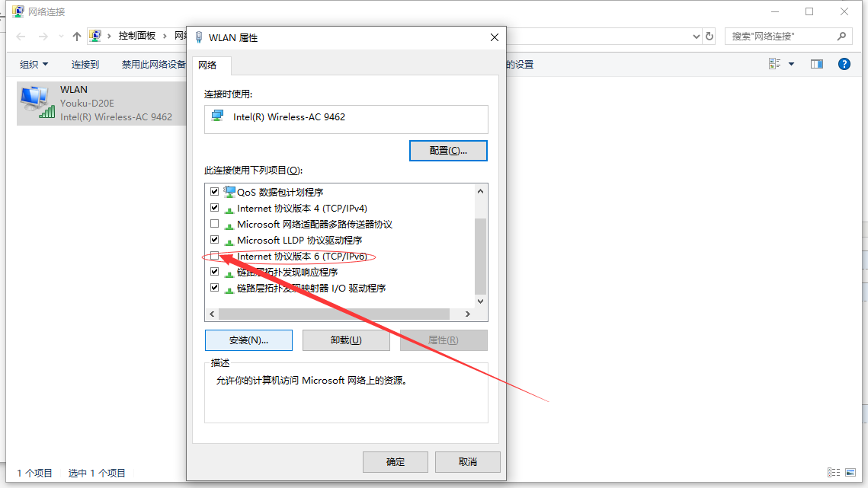Image resolution: width=868 pixels, height=488 pixels.
Task: Uncheck QoS 数据包计划程序 checkbox
Action: point(214,191)
